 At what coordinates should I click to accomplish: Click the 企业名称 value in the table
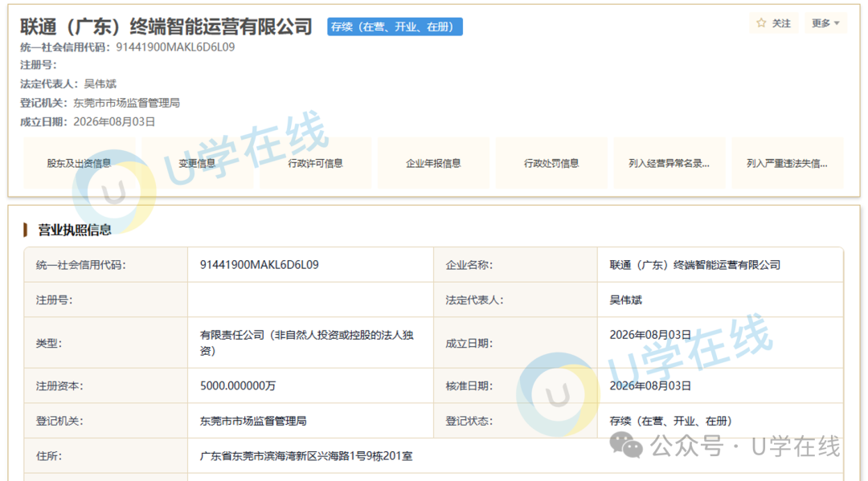pyautogui.click(x=694, y=265)
